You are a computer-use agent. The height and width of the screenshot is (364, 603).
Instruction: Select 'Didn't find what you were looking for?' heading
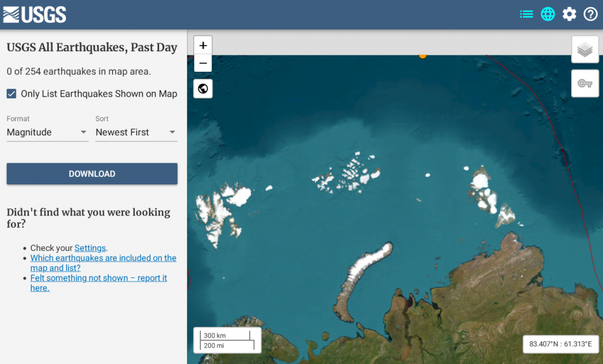coord(88,218)
